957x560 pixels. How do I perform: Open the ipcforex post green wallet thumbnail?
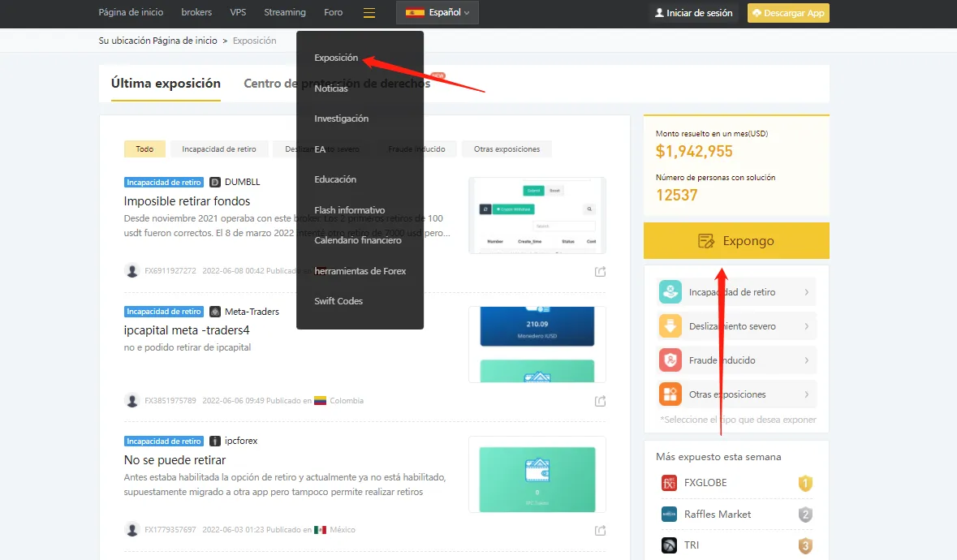click(x=537, y=475)
